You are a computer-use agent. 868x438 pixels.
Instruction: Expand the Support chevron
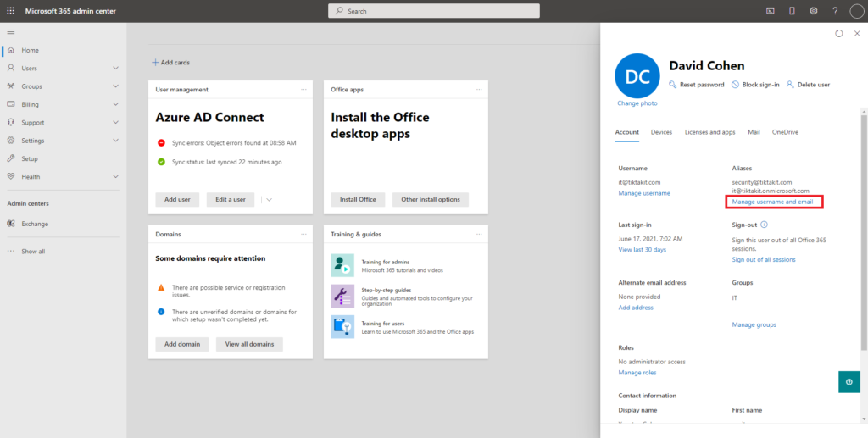[115, 122]
